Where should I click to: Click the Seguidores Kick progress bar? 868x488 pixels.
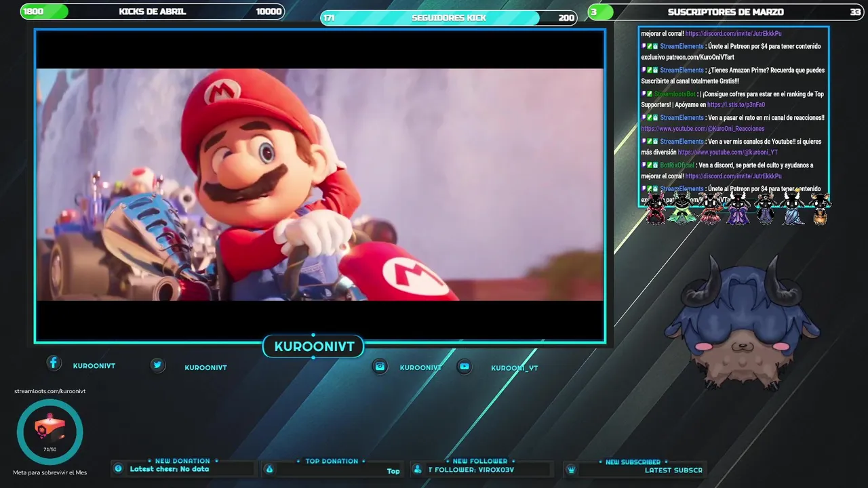[448, 18]
